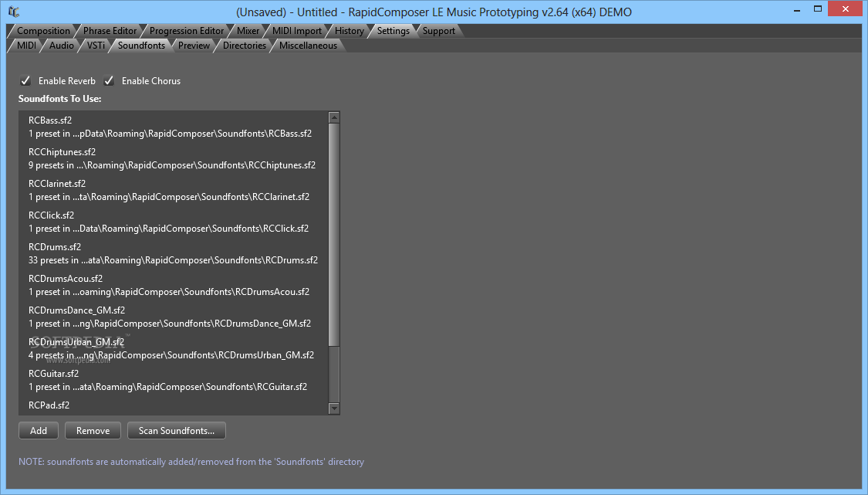Go to the Directories subtab
The width and height of the screenshot is (868, 495).
click(244, 46)
